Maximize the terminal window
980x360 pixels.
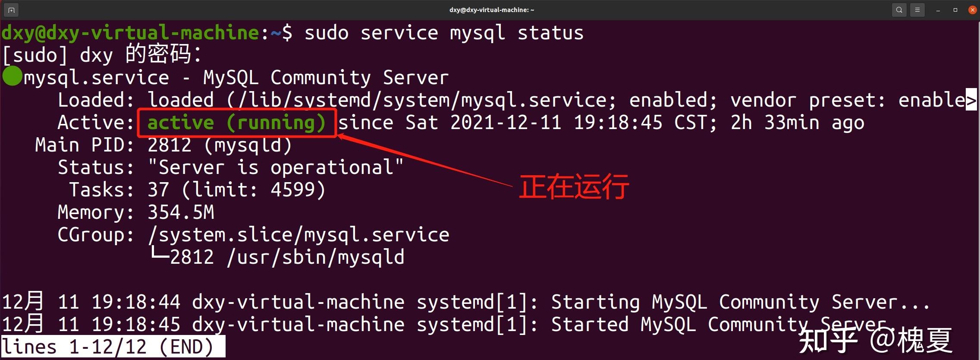pyautogui.click(x=955, y=10)
